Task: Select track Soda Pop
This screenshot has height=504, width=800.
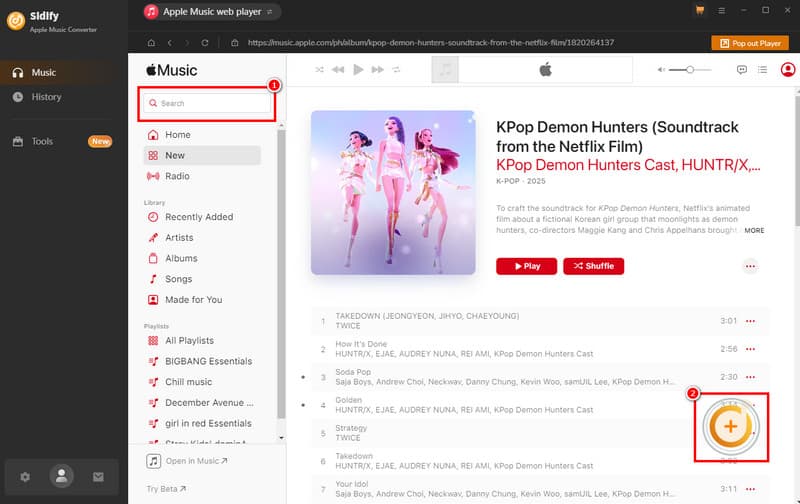Action: [540, 377]
